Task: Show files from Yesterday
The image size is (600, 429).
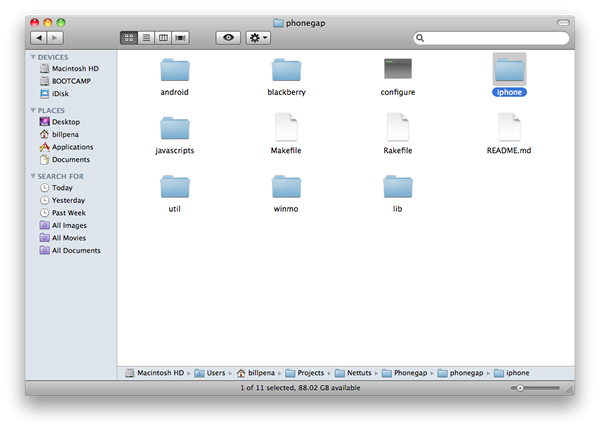Action: (62, 201)
